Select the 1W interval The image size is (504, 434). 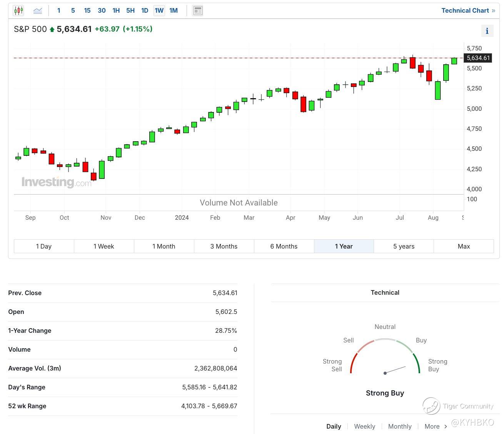pyautogui.click(x=159, y=10)
